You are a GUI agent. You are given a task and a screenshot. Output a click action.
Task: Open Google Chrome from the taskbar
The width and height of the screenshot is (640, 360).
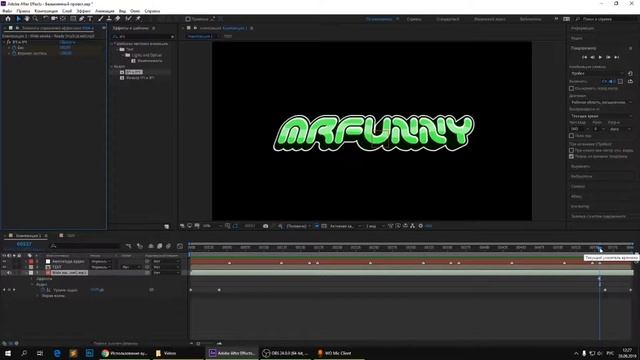pos(124,353)
